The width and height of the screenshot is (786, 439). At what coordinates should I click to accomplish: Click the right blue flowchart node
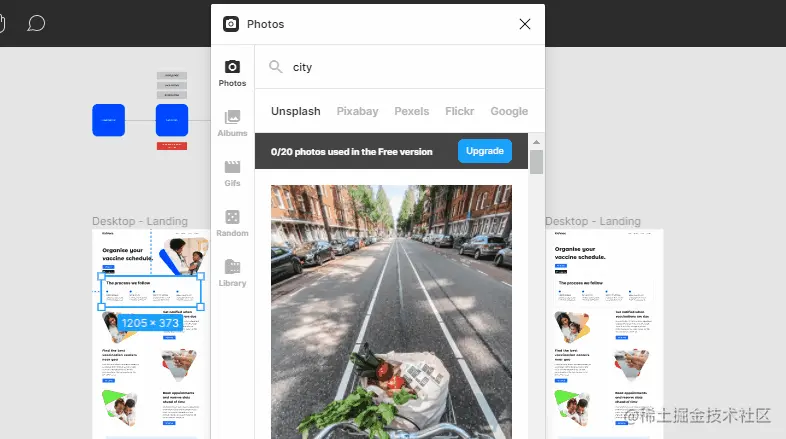[x=172, y=120]
